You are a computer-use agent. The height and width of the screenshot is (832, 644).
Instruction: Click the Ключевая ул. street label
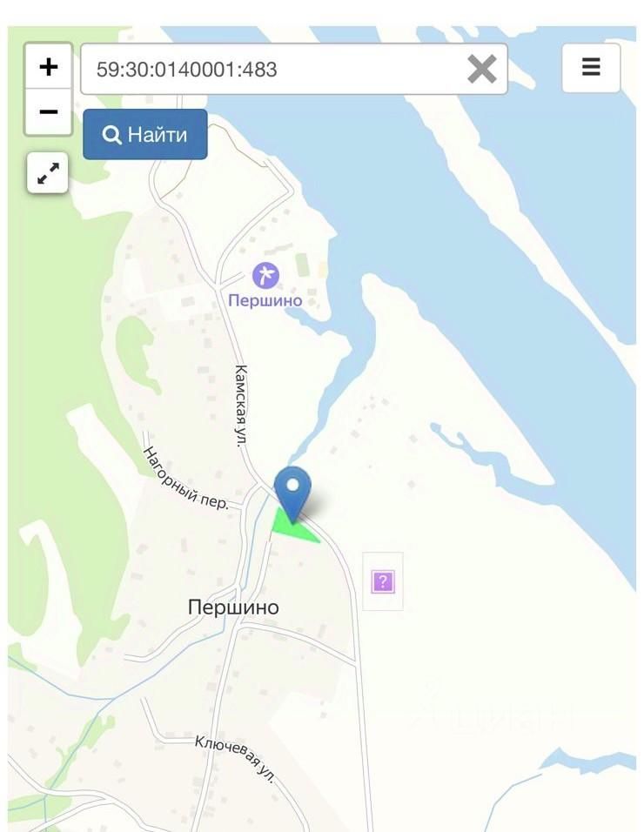click(x=236, y=759)
